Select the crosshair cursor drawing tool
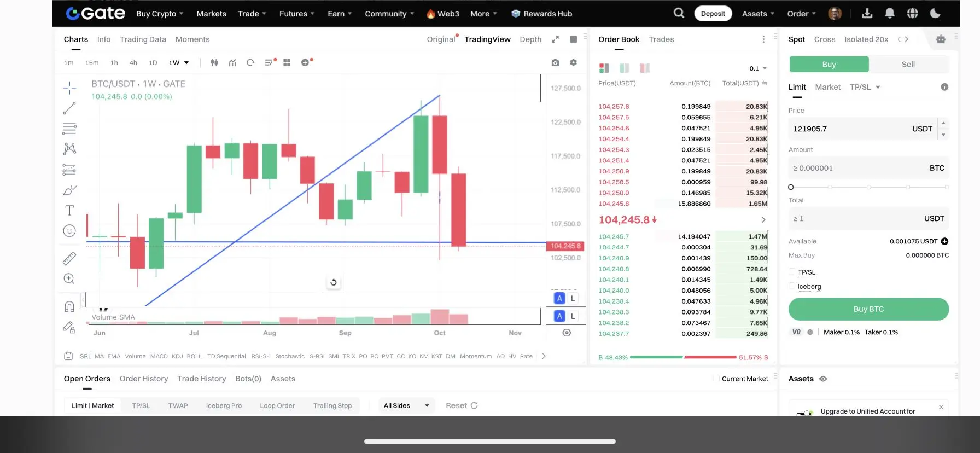 [x=69, y=88]
